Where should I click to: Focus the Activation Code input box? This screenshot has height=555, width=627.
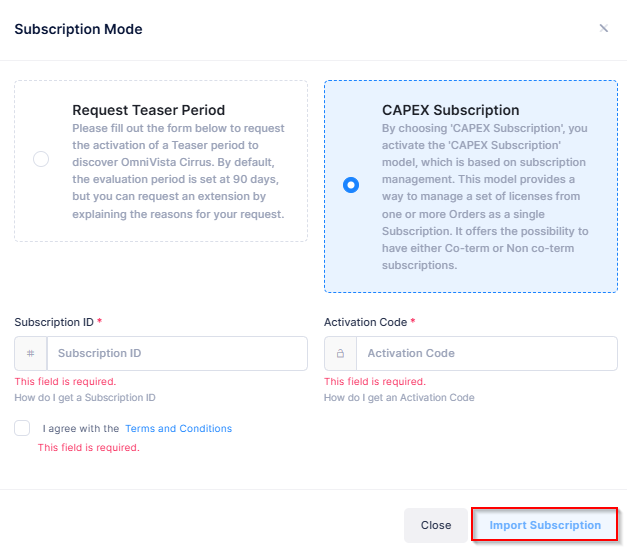(x=486, y=354)
